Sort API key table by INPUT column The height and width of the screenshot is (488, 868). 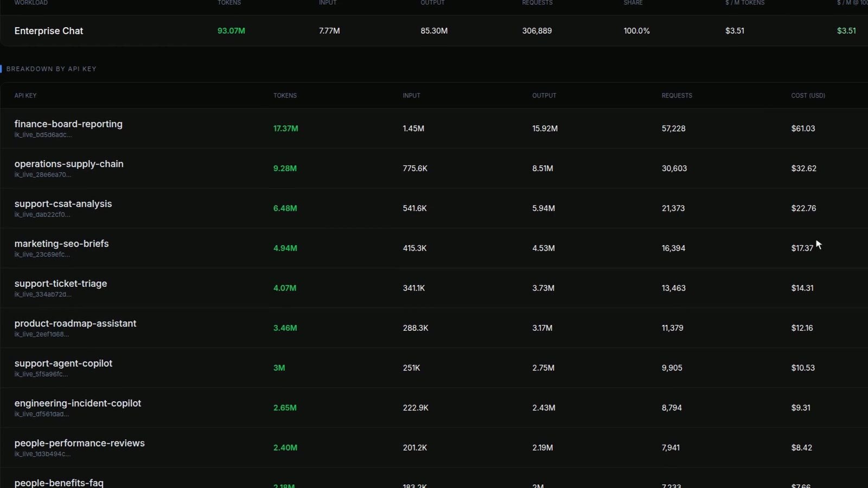[x=411, y=95]
